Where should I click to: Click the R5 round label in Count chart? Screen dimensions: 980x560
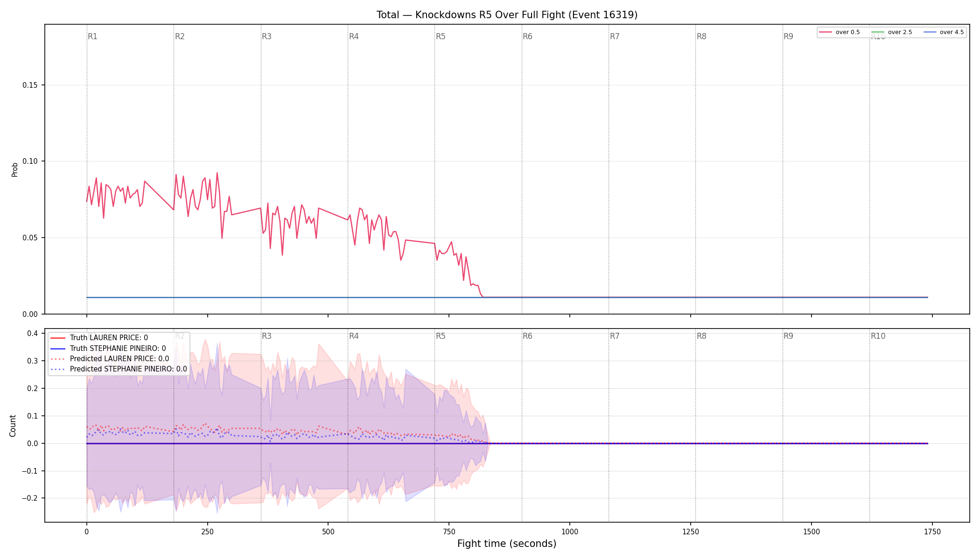(x=441, y=336)
